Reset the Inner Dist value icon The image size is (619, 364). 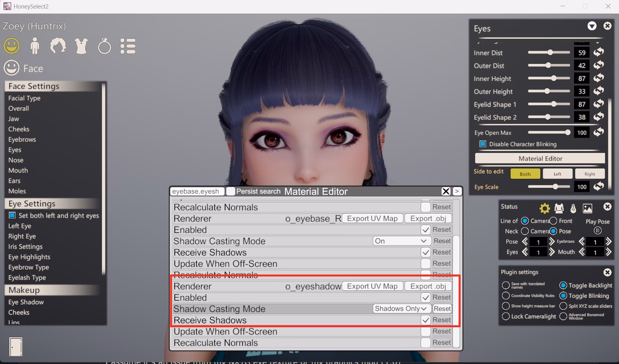pyautogui.click(x=599, y=52)
